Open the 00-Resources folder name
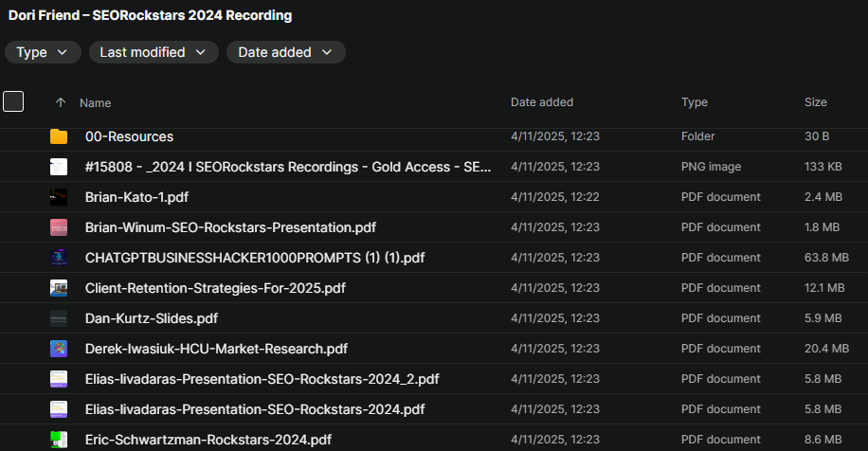Screen dimensions: 868x451 [129, 136]
